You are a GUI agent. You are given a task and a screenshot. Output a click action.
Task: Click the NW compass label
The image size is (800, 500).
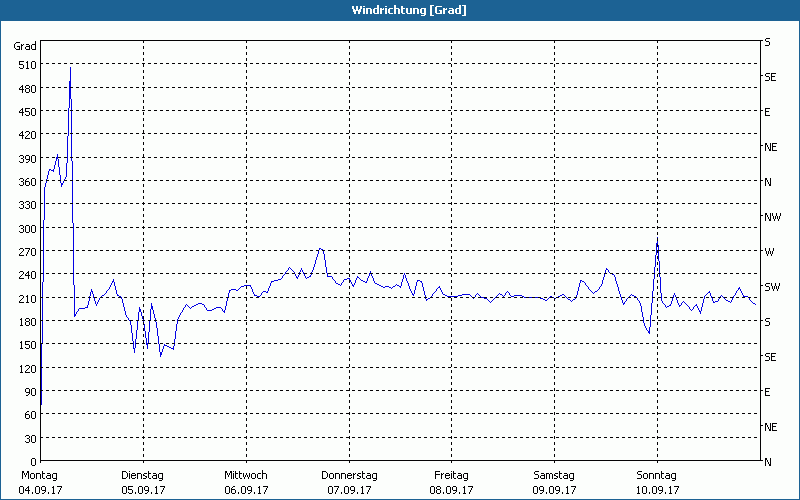coord(772,217)
